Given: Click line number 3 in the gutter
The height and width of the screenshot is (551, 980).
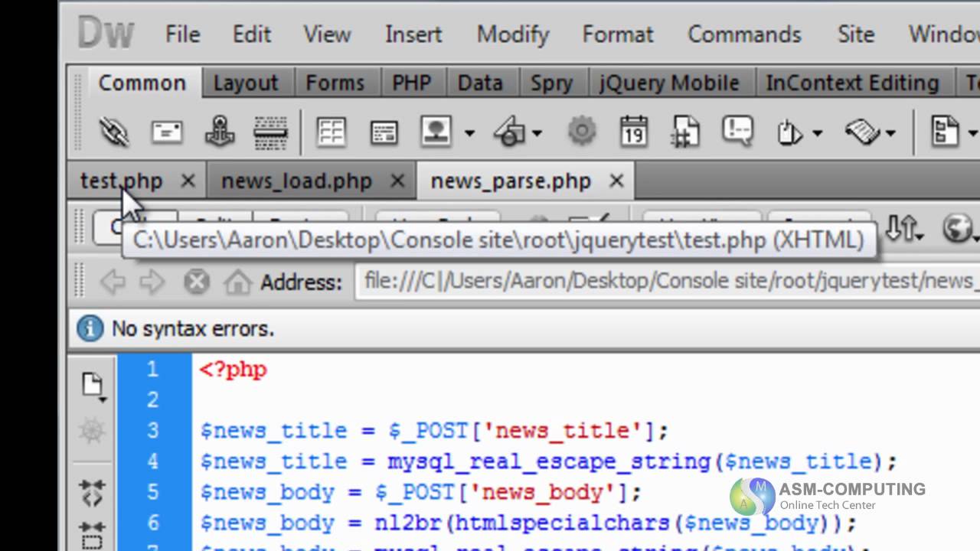Looking at the screenshot, I should pyautogui.click(x=152, y=431).
